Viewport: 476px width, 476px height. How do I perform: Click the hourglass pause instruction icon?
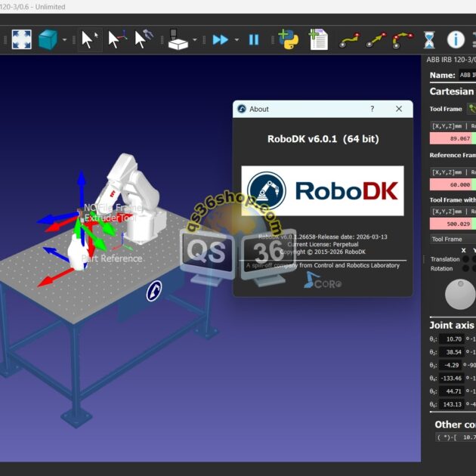click(x=429, y=39)
